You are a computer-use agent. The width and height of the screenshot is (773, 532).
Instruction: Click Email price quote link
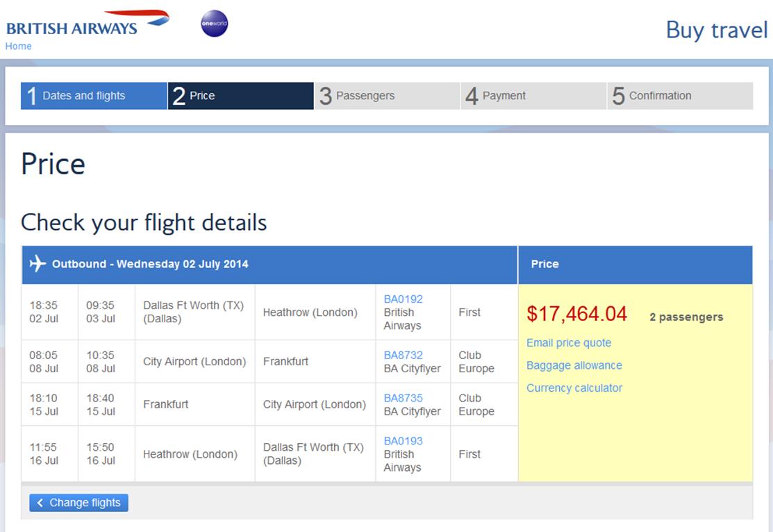[x=569, y=342]
